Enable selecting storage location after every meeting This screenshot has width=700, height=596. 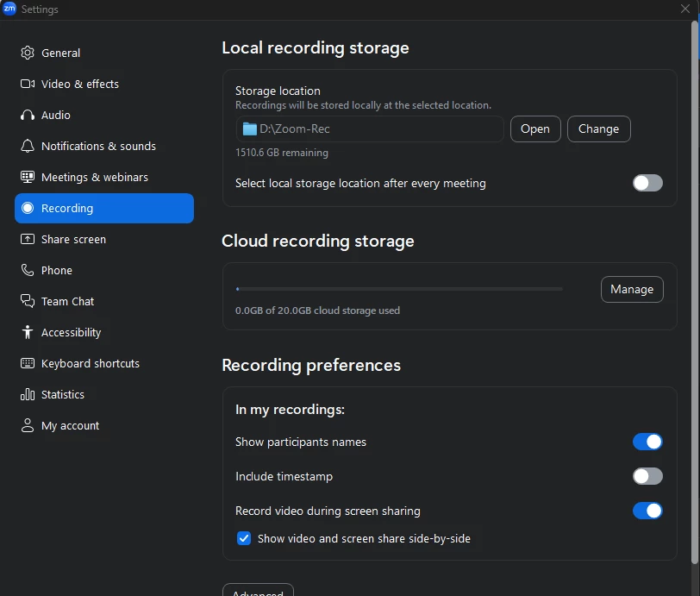coord(647,183)
